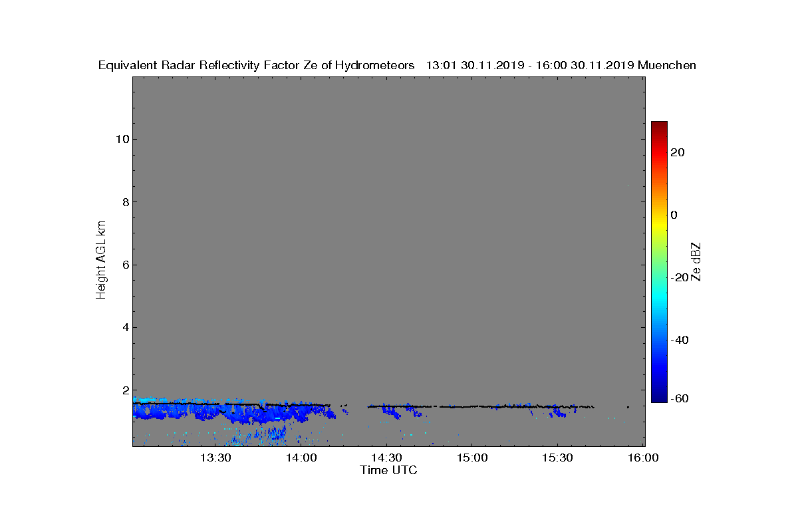Click the dark red top of the colorbar
The image size is (798, 532).
659,125
